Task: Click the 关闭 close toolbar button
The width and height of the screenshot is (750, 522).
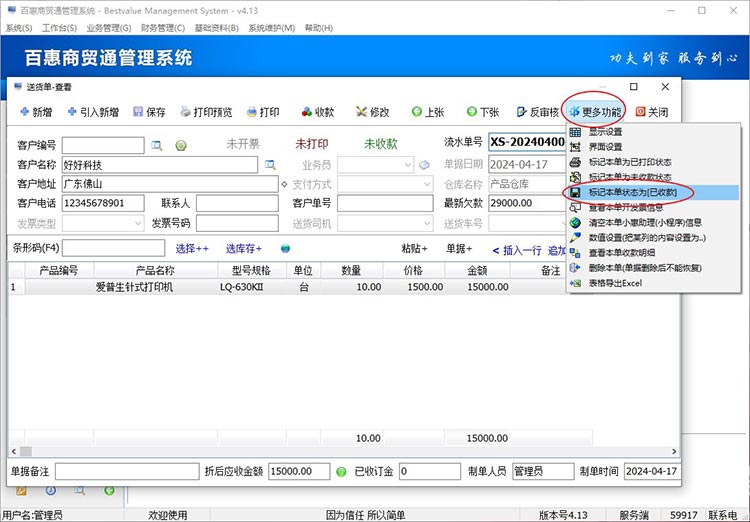Action: pos(652,112)
